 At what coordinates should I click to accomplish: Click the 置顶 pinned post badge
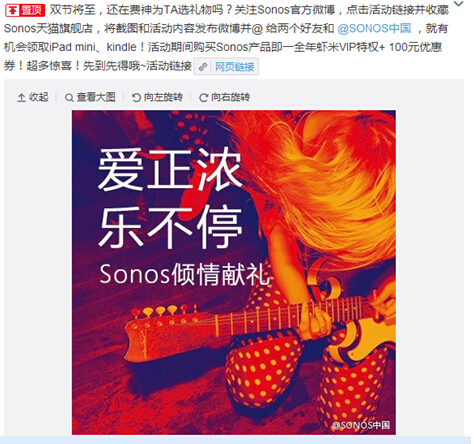coord(25,11)
